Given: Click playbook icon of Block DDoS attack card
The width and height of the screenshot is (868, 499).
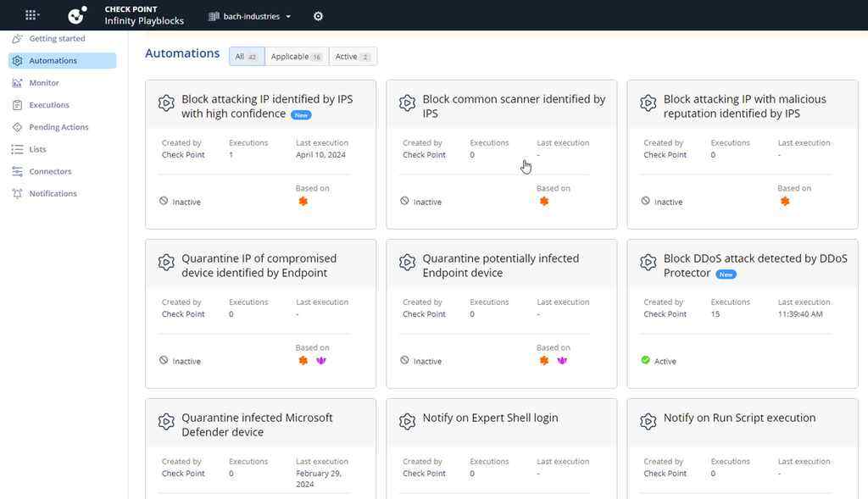Looking at the screenshot, I should click(x=648, y=263).
